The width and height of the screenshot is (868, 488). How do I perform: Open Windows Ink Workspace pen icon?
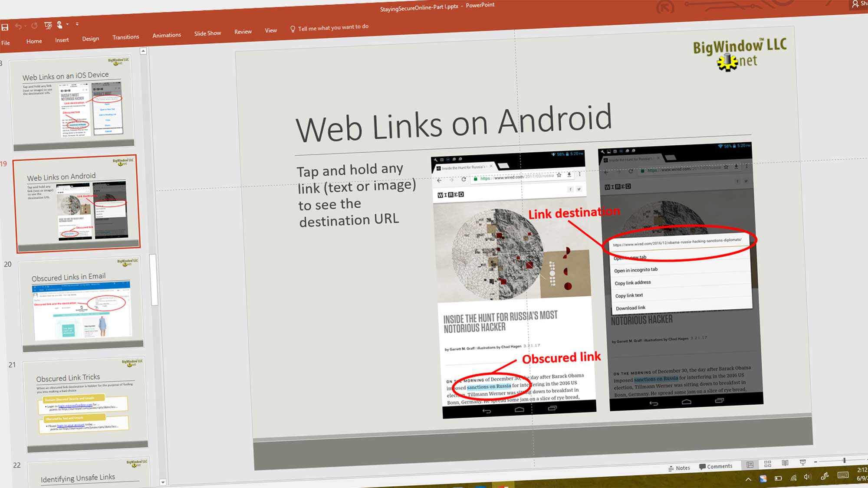pos(825,476)
